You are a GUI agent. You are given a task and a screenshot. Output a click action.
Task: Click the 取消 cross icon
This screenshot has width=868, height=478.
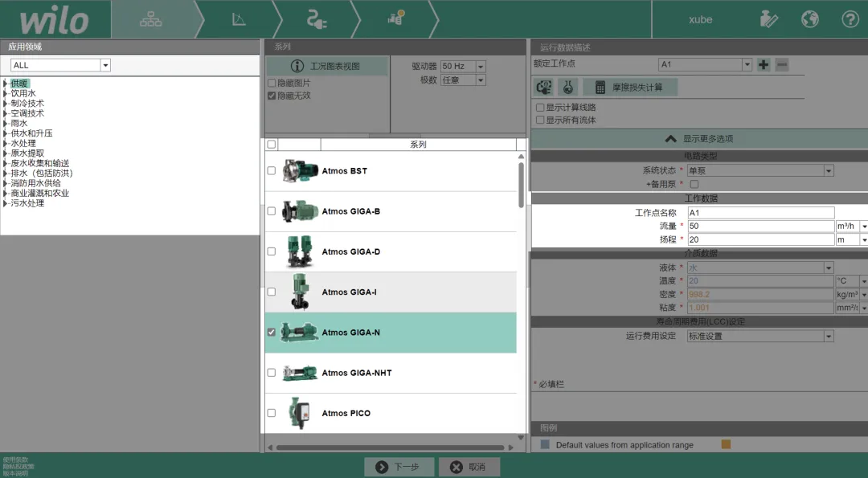point(457,467)
